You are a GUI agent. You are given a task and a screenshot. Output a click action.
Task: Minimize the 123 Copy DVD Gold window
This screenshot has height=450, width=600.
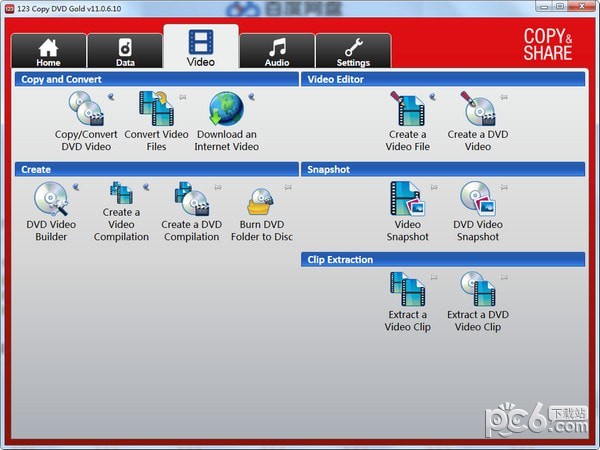[x=544, y=7]
